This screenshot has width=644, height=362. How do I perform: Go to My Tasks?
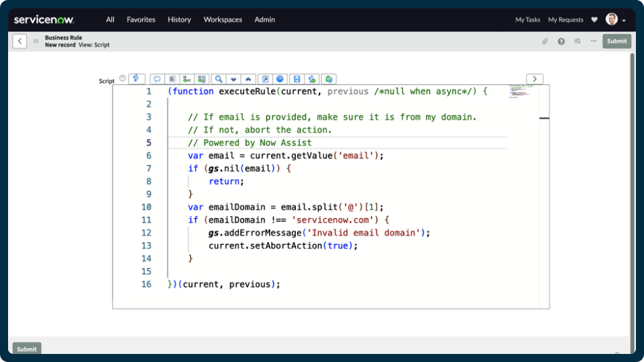coord(528,19)
